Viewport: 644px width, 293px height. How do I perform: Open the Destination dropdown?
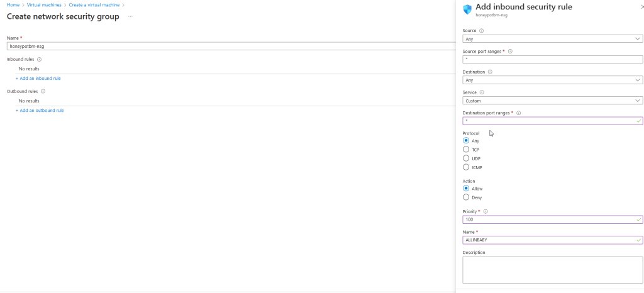point(552,80)
